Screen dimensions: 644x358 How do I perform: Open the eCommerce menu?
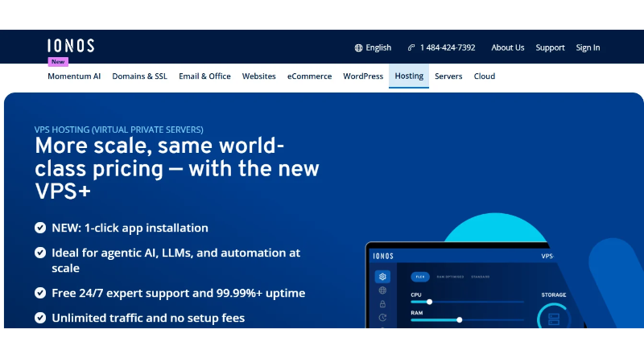point(309,76)
